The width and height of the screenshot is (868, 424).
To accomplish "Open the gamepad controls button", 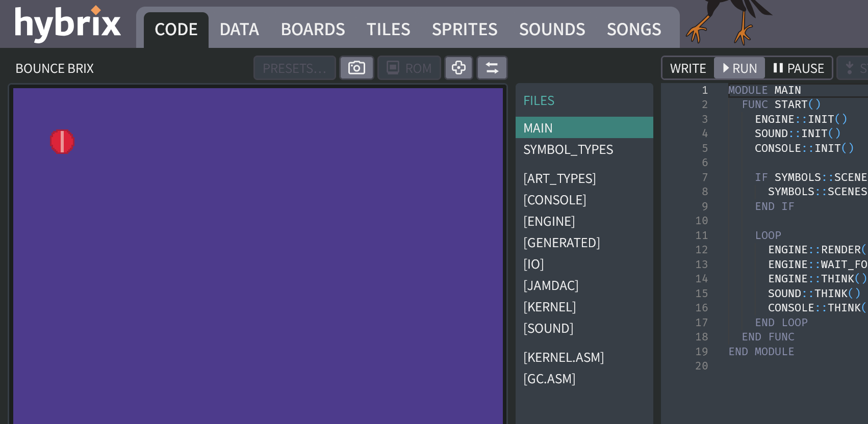I will click(458, 68).
